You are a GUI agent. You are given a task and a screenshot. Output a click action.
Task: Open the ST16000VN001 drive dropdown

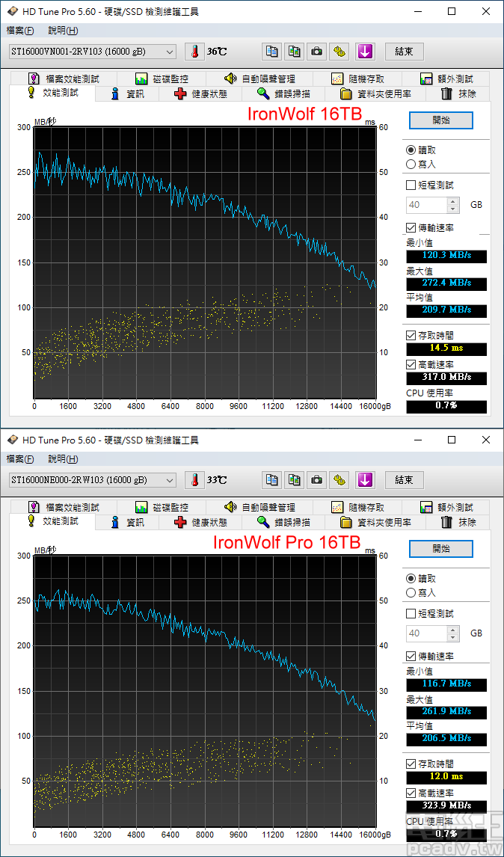click(x=93, y=52)
